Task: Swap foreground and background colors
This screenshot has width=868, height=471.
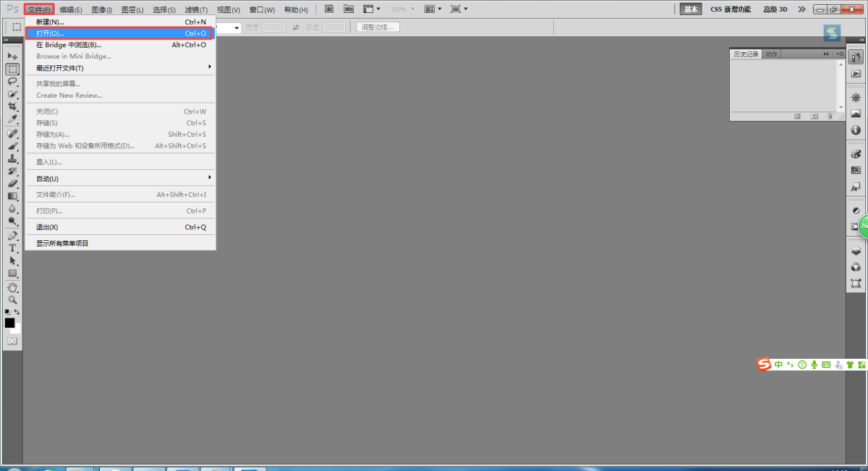Action: coord(17,312)
